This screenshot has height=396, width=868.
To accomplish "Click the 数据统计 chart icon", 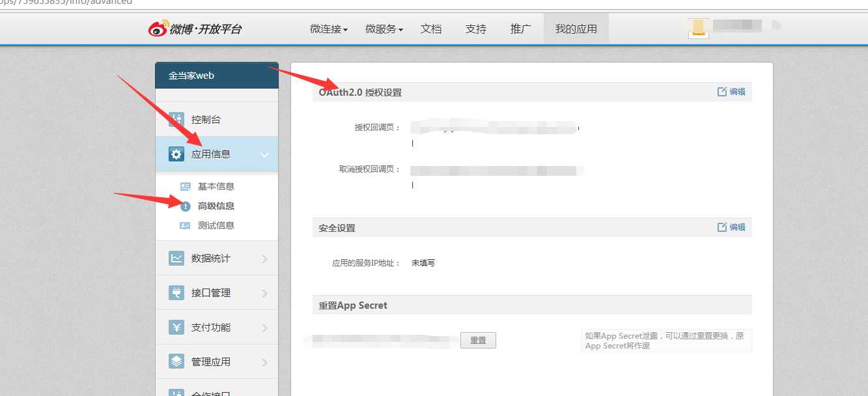I will click(176, 258).
